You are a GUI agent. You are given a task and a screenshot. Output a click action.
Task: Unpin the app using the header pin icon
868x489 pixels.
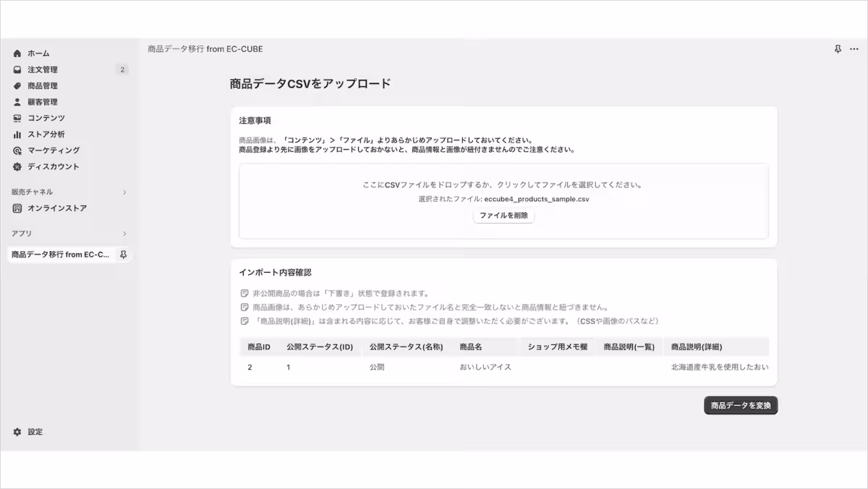point(837,48)
